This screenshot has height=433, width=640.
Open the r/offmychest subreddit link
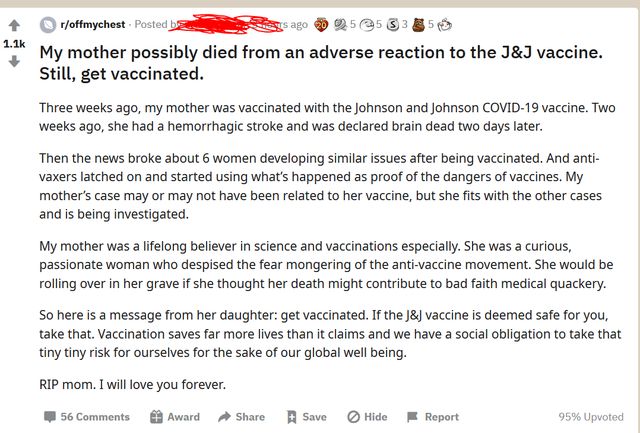pos(93,24)
